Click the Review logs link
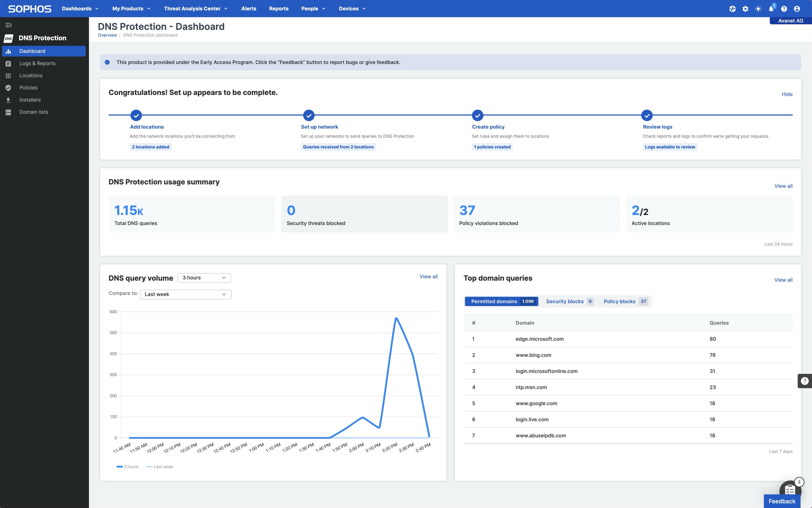This screenshot has height=508, width=812. [657, 127]
